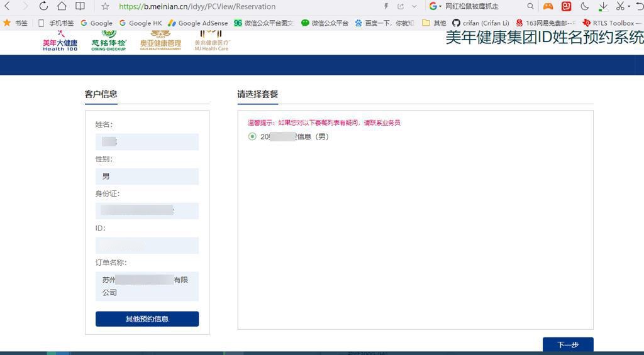Screen dimensions: 644x355
Task: Click the 慈铭体检 Ciming Checkup logo
Action: point(109,41)
